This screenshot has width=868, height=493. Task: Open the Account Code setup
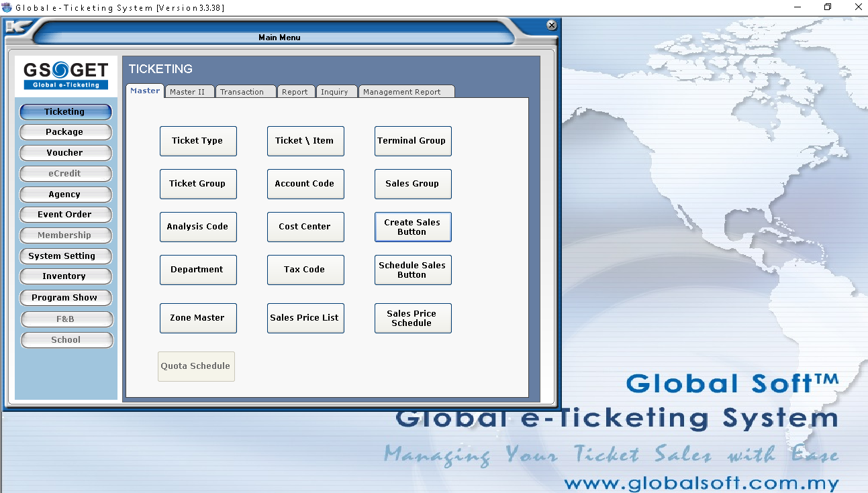point(305,184)
